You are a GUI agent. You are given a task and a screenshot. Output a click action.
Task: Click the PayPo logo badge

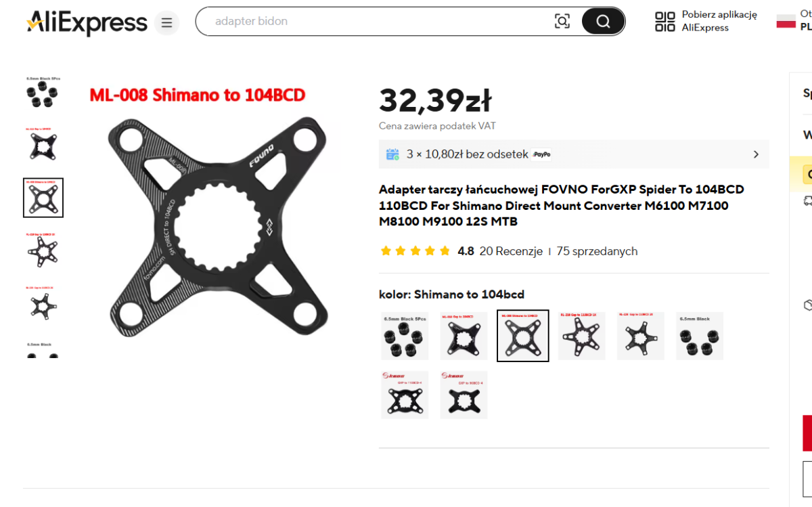(541, 154)
